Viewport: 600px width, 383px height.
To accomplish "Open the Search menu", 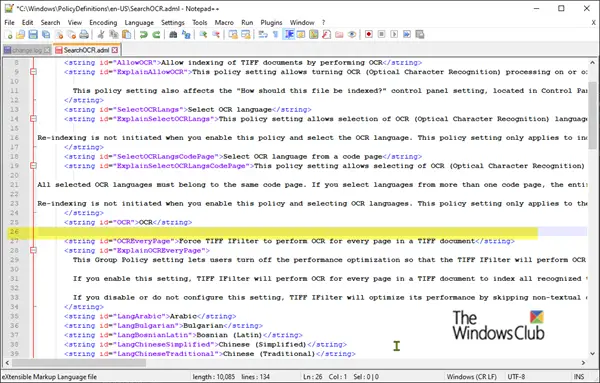I will click(x=51, y=23).
